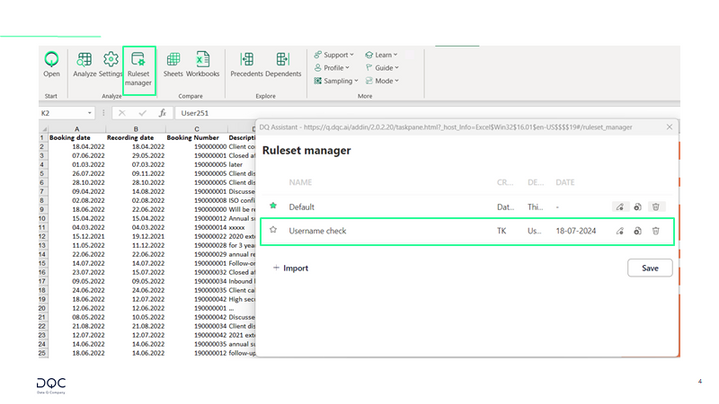Show Dependents in Explore group

(283, 64)
